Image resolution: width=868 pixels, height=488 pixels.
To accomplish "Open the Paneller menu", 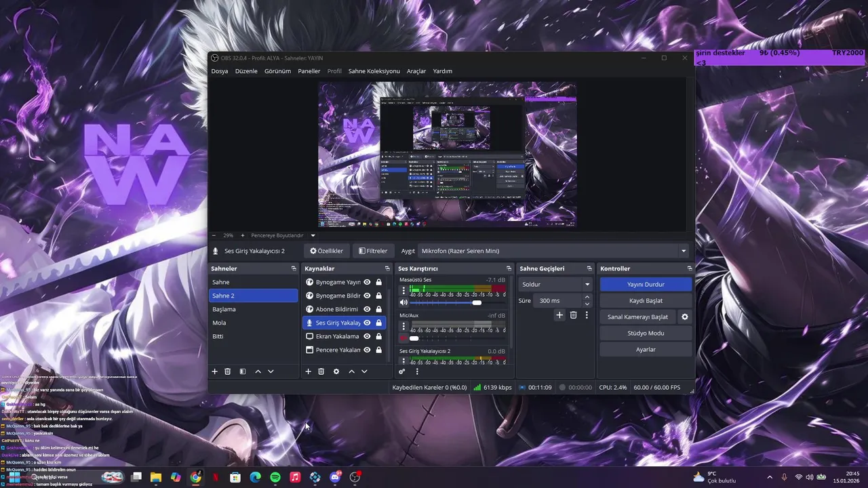I will tap(309, 71).
